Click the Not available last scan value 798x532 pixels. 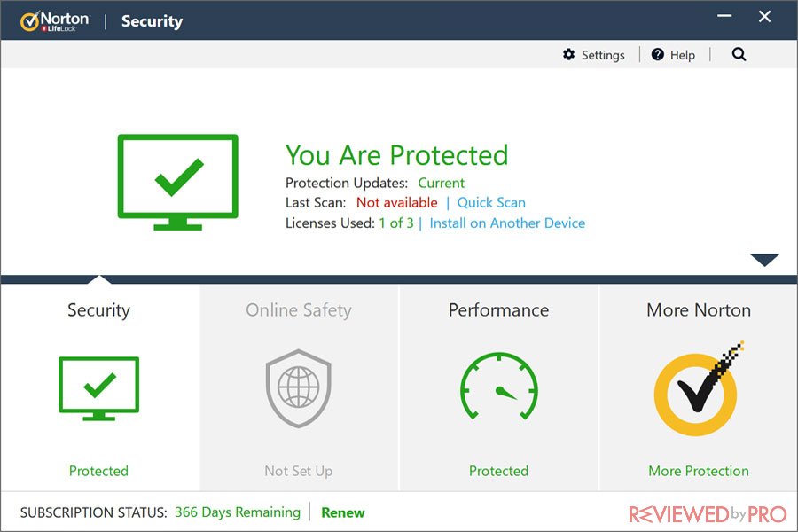click(x=397, y=203)
